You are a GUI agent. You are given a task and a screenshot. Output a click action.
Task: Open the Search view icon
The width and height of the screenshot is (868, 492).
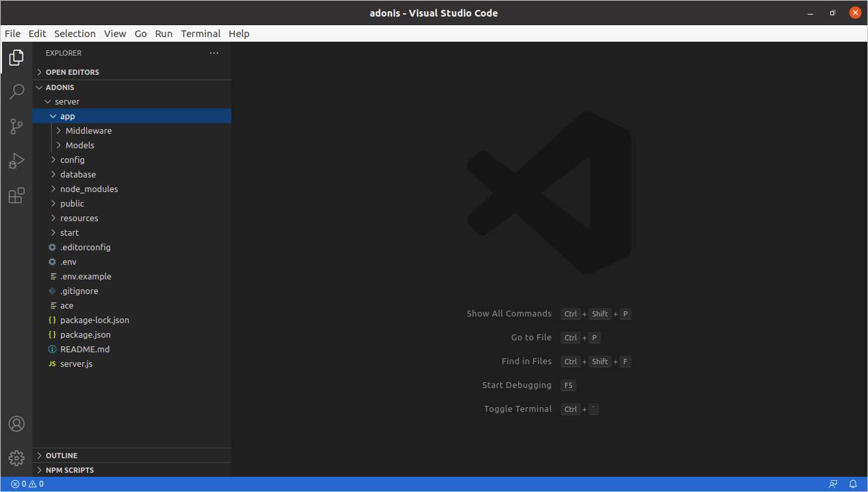coord(17,92)
